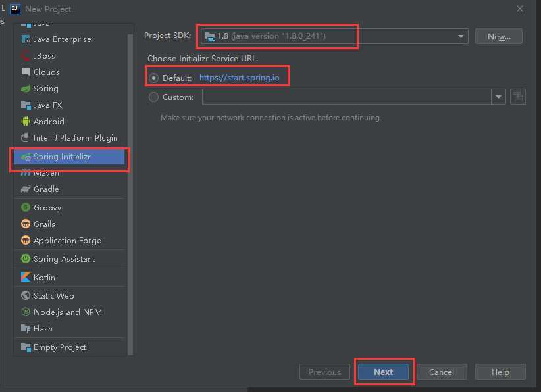Image resolution: width=541 pixels, height=392 pixels.
Task: Click the New... SDK button
Action: 499,37
